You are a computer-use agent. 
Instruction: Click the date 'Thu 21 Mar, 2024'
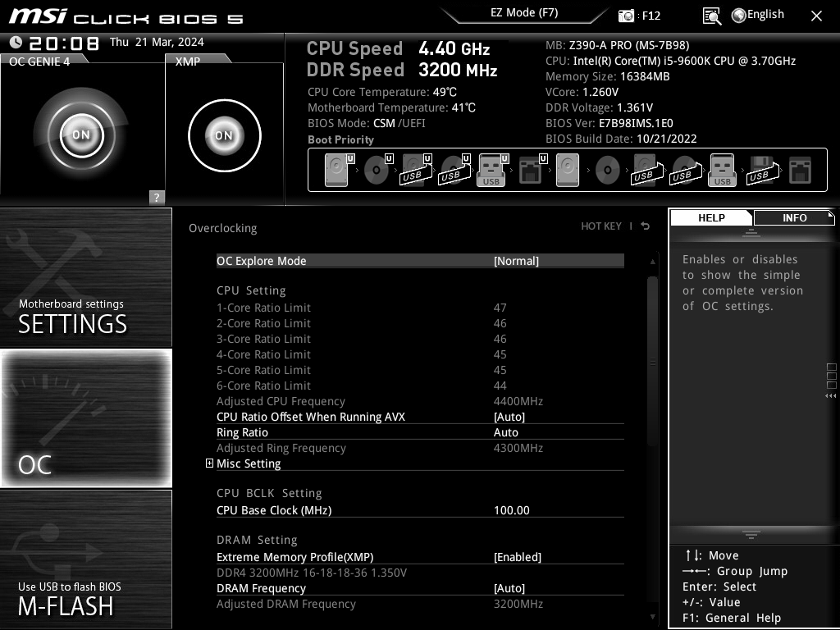tap(157, 42)
